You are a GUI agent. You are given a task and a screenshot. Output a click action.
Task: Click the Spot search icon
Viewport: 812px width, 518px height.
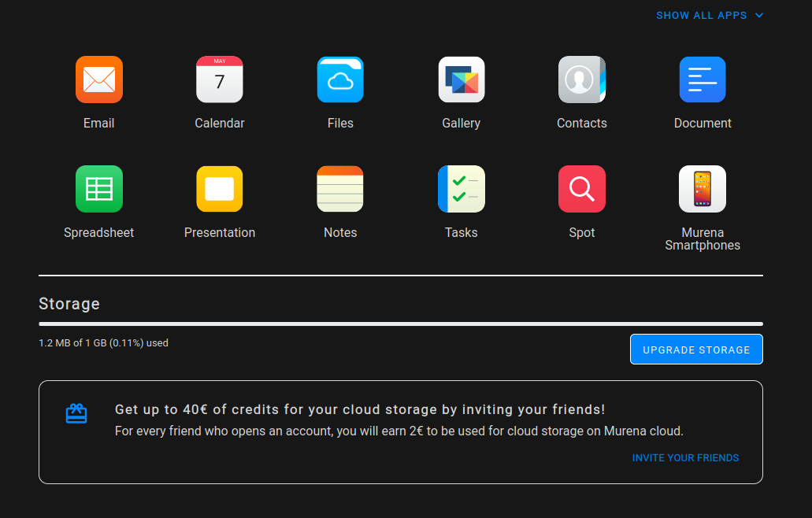(581, 189)
